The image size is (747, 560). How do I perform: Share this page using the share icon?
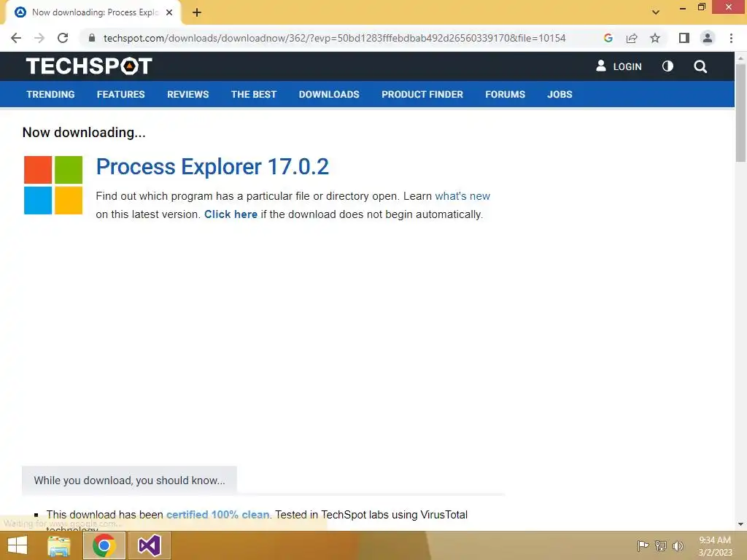(632, 38)
